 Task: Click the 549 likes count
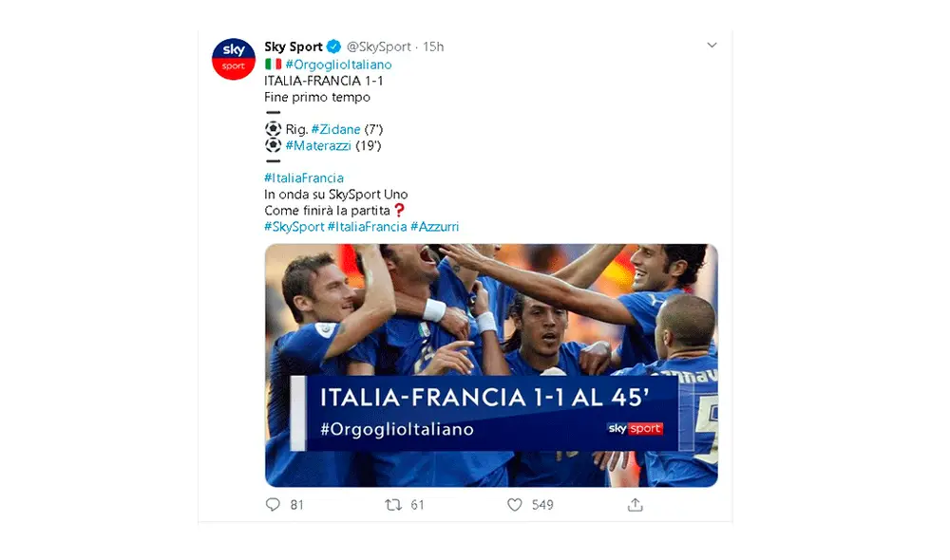click(542, 505)
